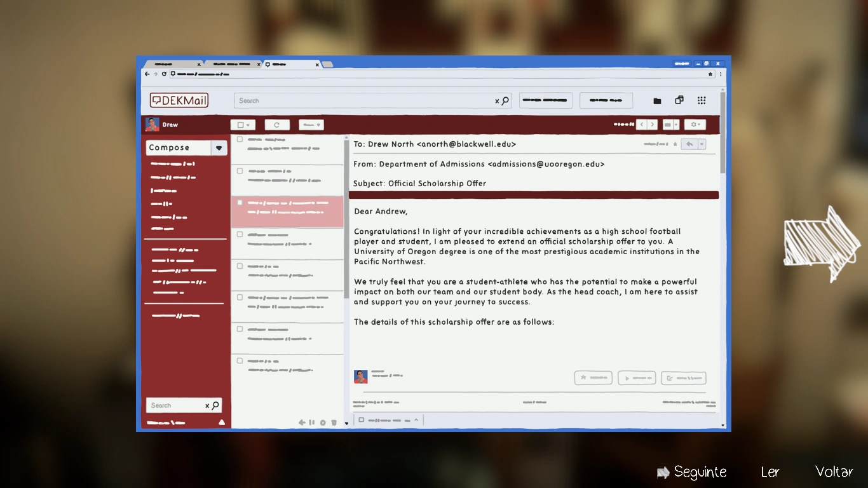Click Ler at the bottom of the screen

(770, 472)
